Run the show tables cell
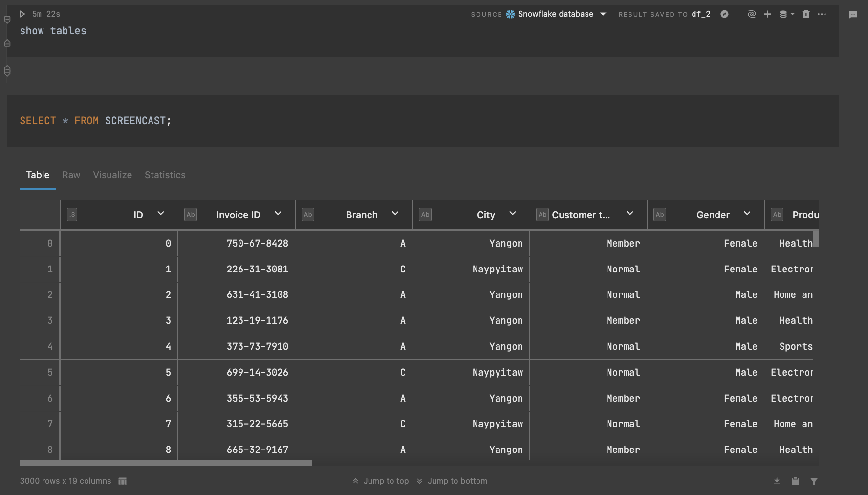The width and height of the screenshot is (868, 495). pos(22,14)
